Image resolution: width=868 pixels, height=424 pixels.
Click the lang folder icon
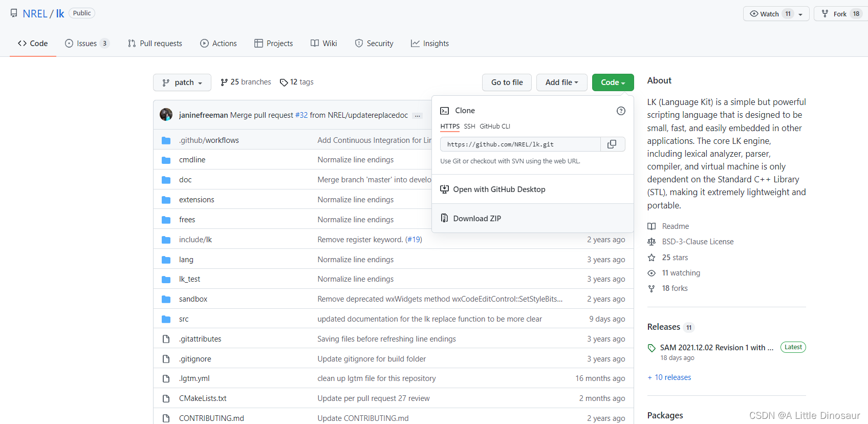166,260
